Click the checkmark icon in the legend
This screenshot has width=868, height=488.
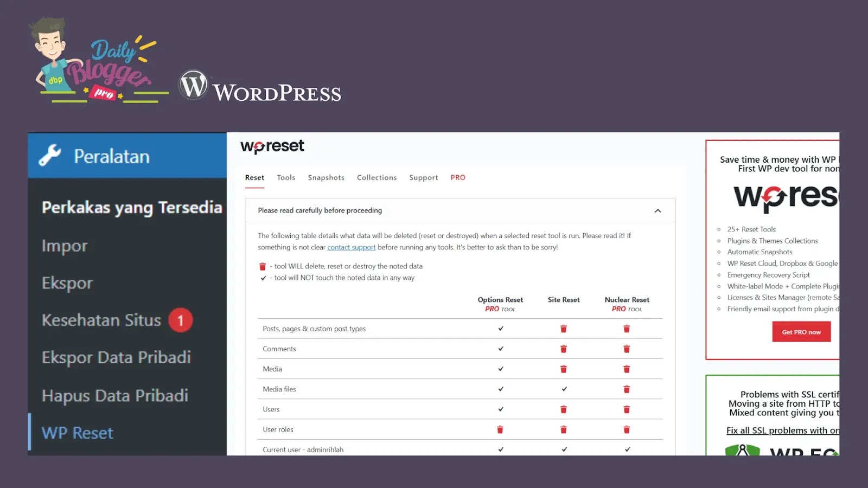263,278
